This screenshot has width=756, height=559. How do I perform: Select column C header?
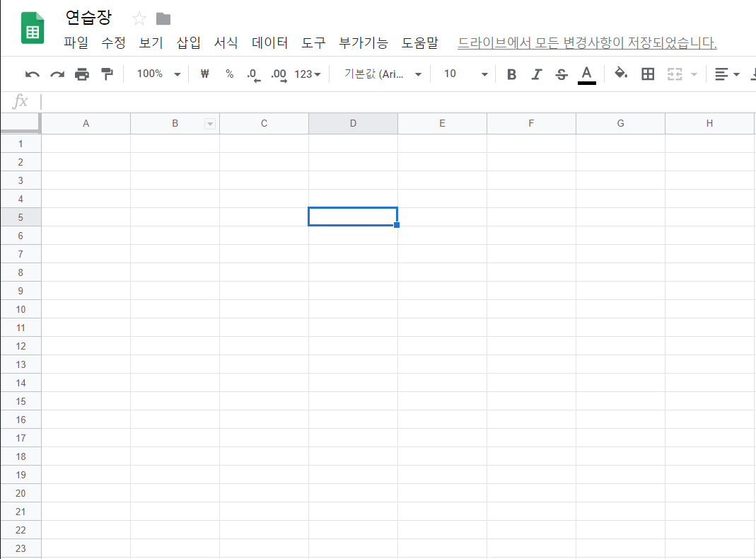coord(264,123)
